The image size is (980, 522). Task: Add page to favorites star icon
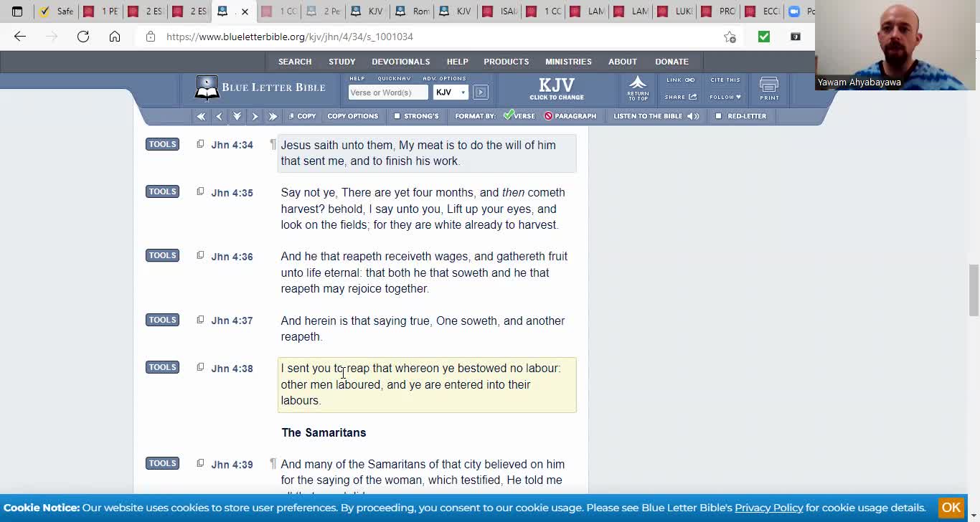tap(730, 37)
